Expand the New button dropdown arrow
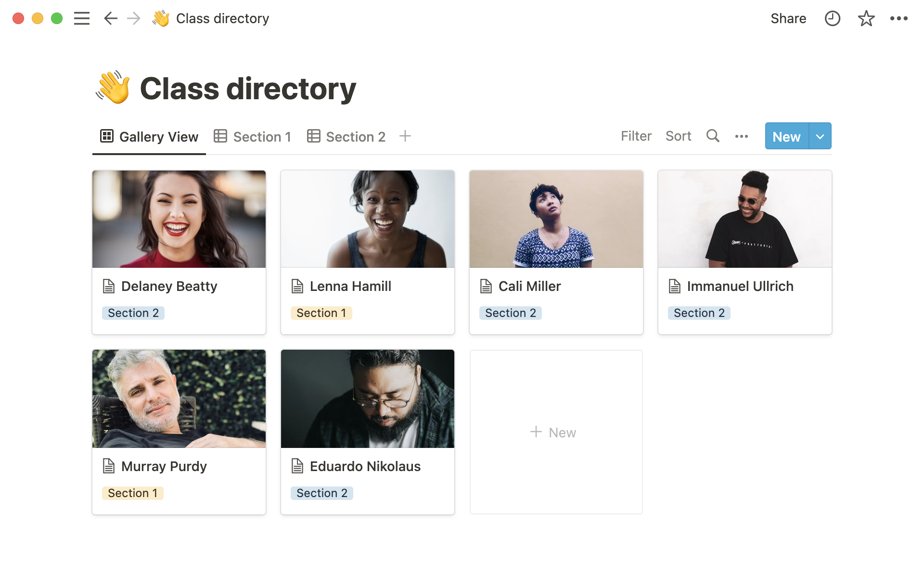 click(820, 136)
